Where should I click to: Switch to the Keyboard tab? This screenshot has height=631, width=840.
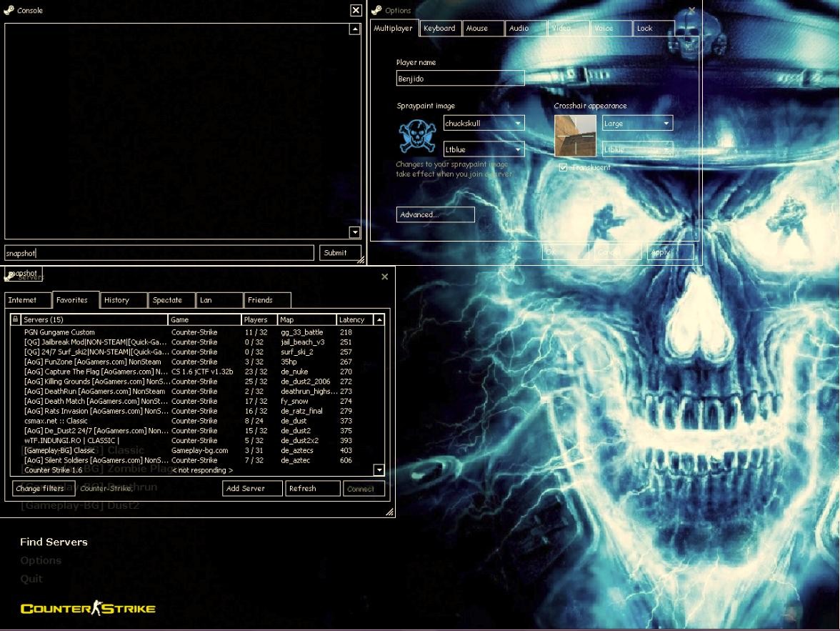coord(439,28)
